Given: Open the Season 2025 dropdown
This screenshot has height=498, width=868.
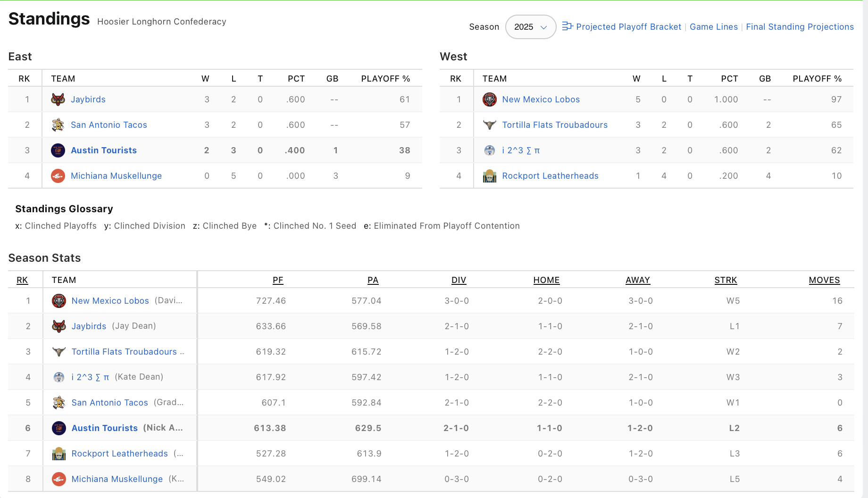Looking at the screenshot, I should (x=530, y=27).
